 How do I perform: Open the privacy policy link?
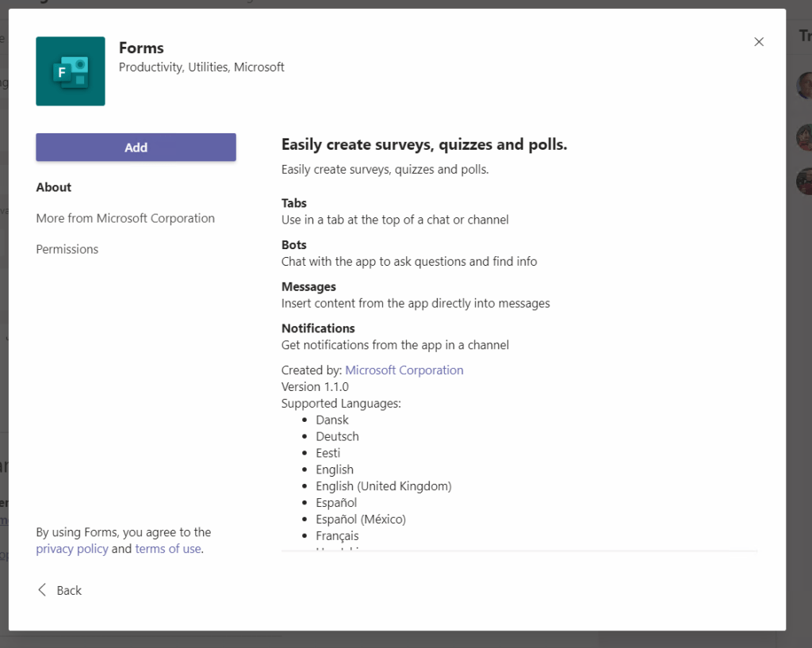click(x=72, y=549)
